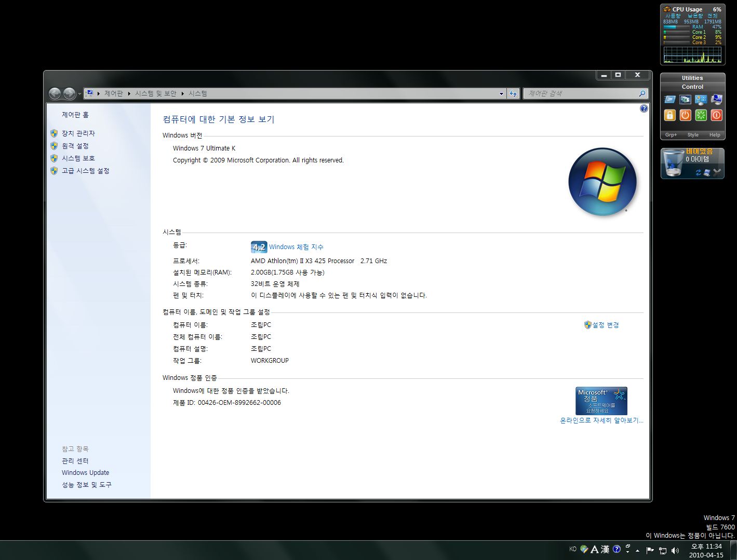737x560 pixels.
Task: Open 시스템 보호 from the sidebar
Action: click(78, 158)
